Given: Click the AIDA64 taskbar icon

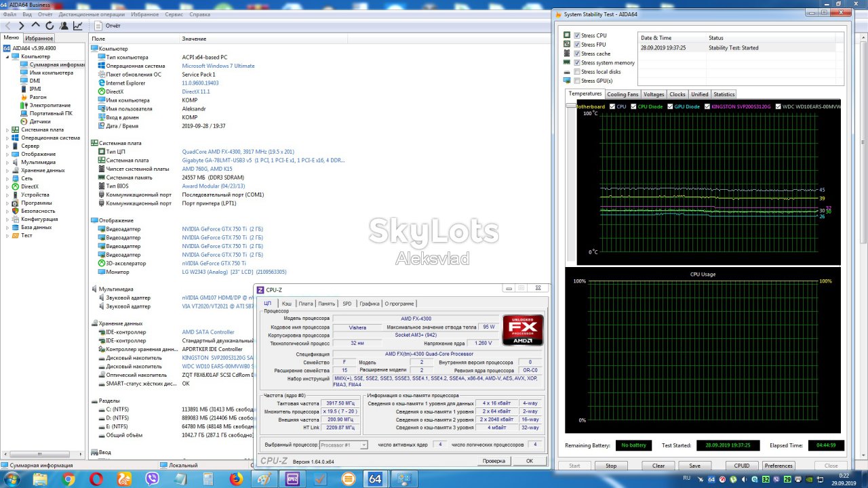Looking at the screenshot, I should 375,479.
